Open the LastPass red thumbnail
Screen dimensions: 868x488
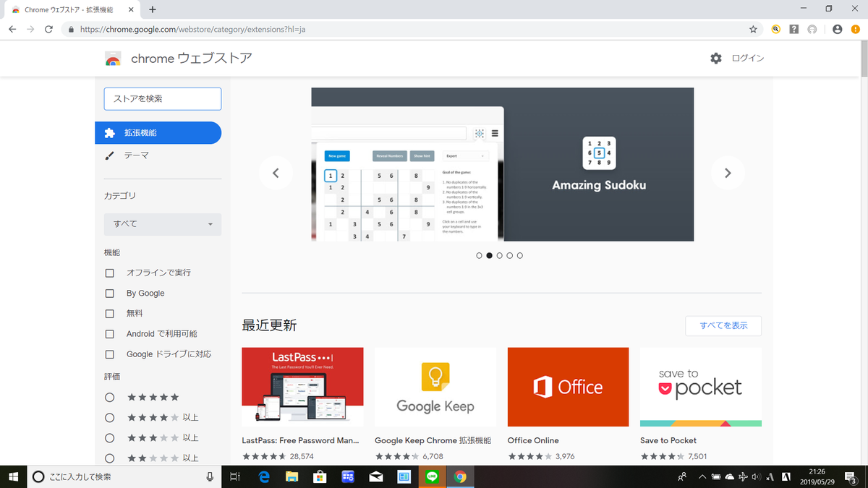[302, 387]
